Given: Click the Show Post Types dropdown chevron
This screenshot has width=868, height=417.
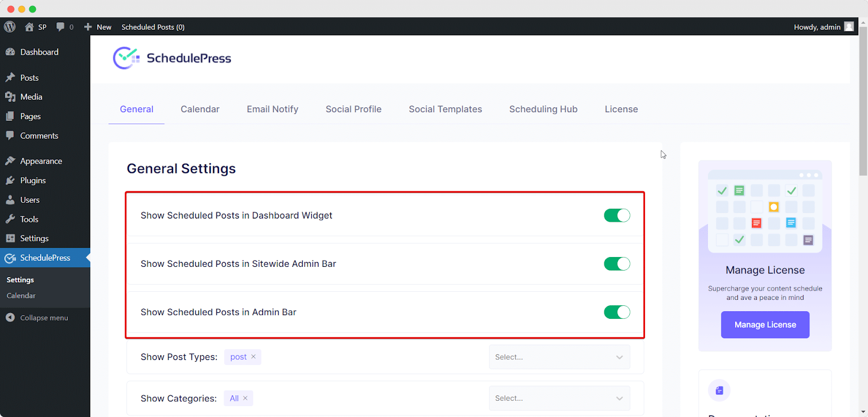Looking at the screenshot, I should pyautogui.click(x=620, y=357).
